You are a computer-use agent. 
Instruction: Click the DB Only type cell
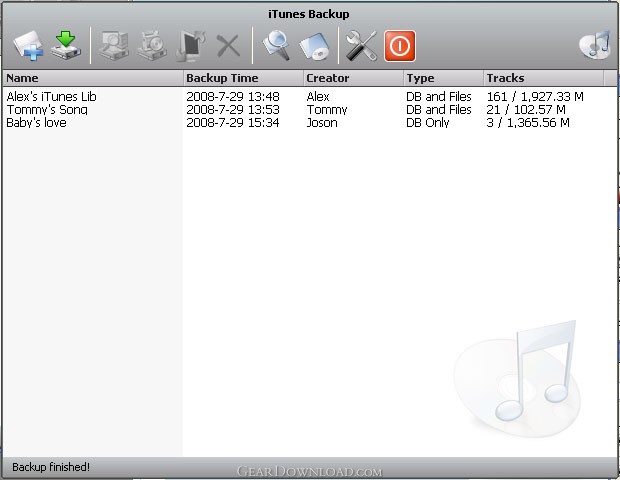point(428,123)
